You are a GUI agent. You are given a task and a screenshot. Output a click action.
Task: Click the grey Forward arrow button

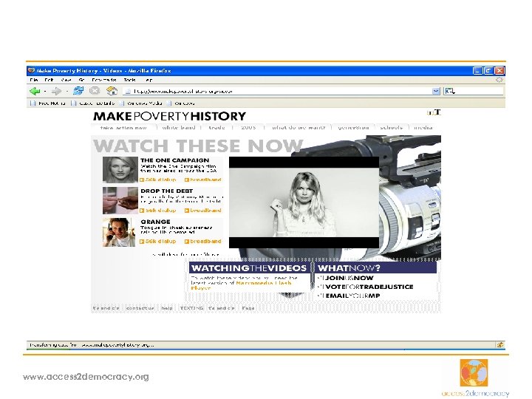56,91
